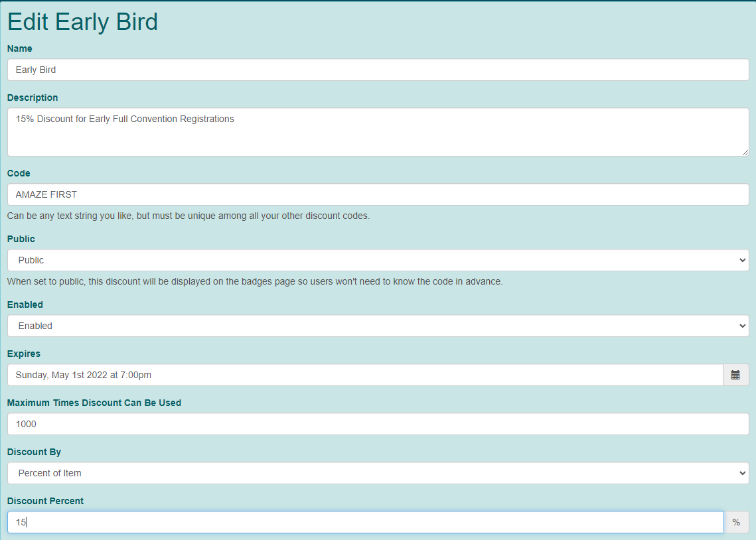Expand the Discount By dropdown
The image size is (756, 540).
(x=378, y=473)
